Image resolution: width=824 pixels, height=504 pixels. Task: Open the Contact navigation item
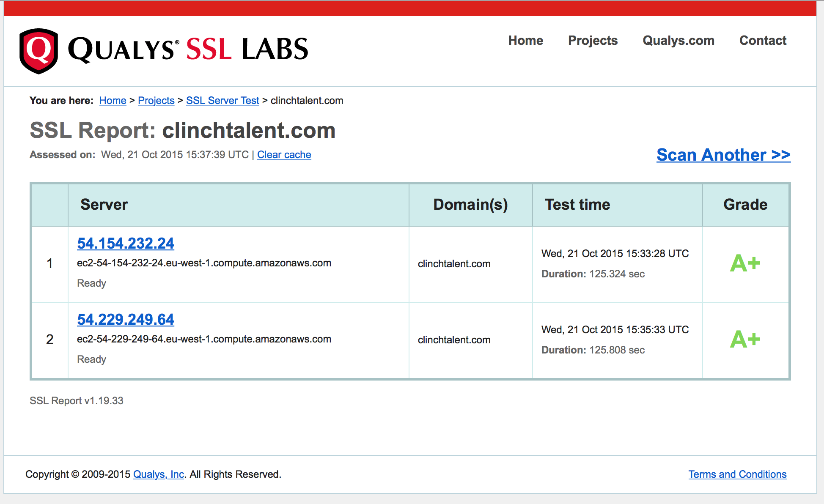click(x=763, y=41)
